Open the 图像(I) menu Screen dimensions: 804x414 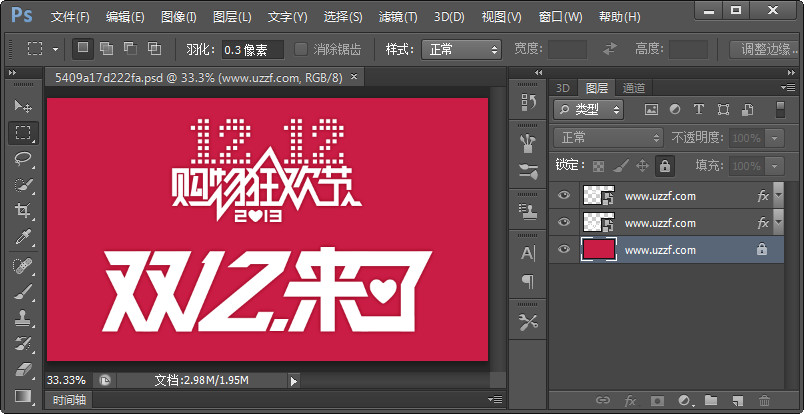pos(178,17)
